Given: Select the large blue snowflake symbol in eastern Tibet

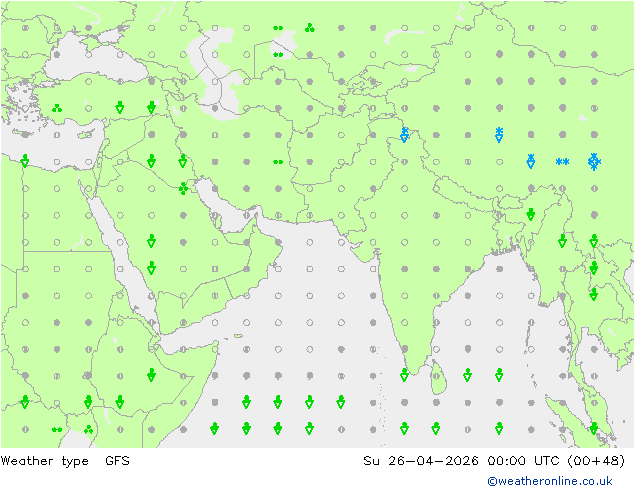Looking at the screenshot, I should (594, 162).
